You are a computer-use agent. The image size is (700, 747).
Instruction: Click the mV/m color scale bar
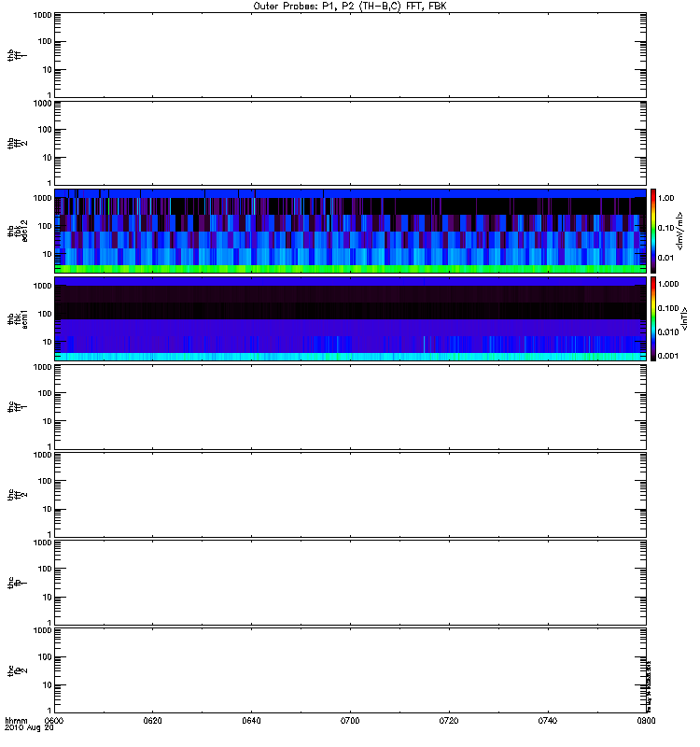tap(653, 231)
